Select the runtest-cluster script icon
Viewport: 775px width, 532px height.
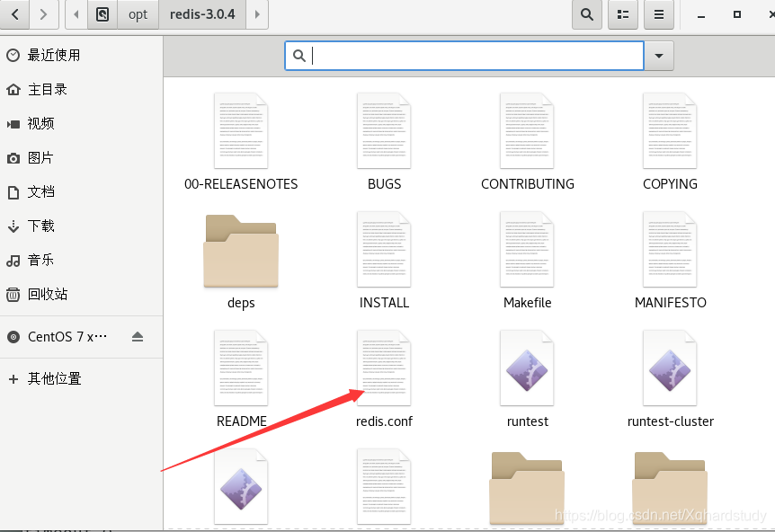(x=670, y=368)
